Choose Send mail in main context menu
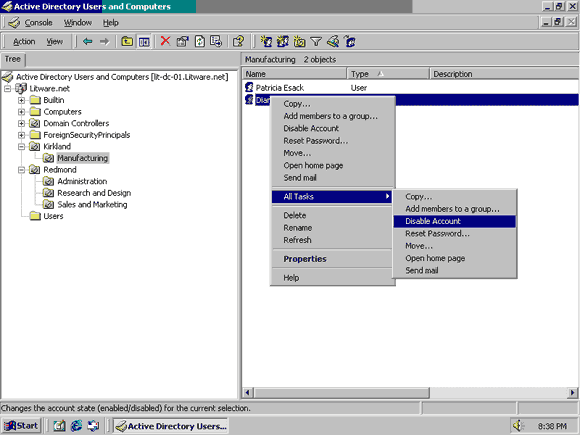 coord(333,178)
